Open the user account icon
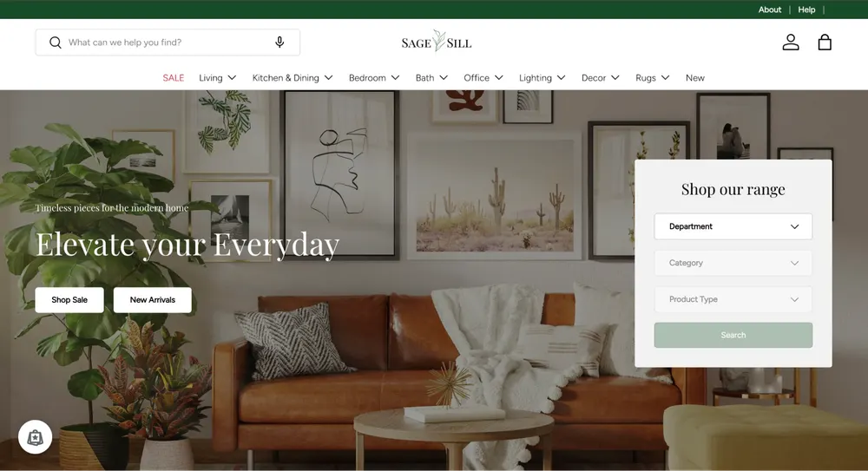This screenshot has width=868, height=471. click(x=791, y=42)
